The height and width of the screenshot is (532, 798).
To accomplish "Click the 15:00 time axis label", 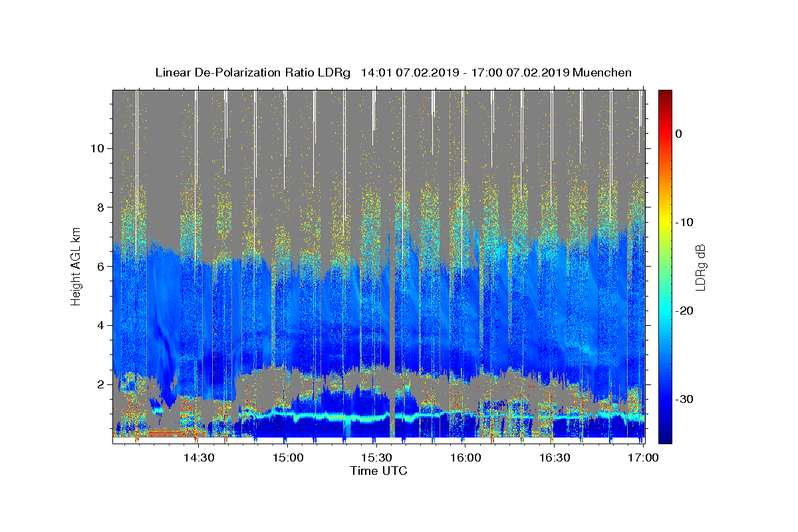I will pos(287,458).
